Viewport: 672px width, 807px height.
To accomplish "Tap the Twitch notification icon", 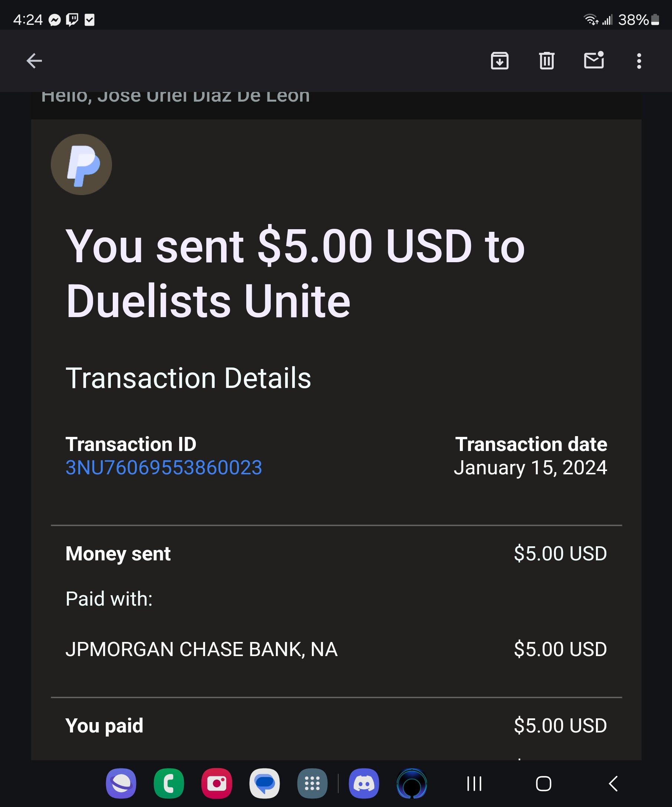I will pyautogui.click(x=72, y=20).
